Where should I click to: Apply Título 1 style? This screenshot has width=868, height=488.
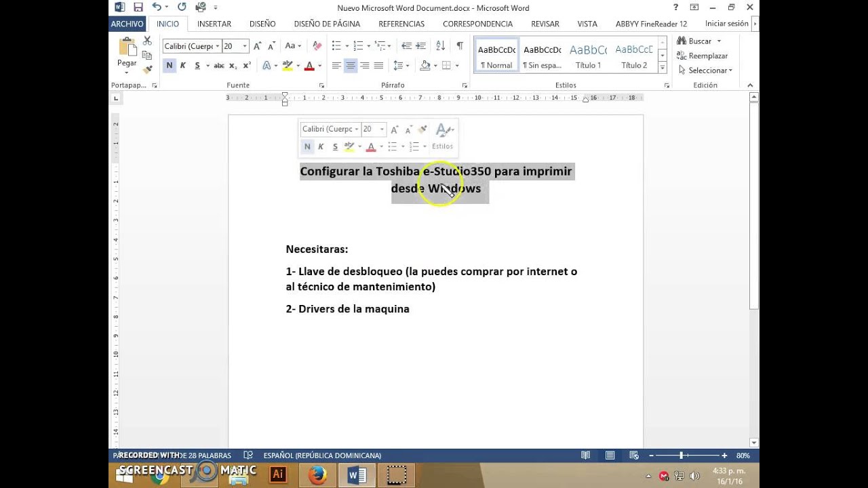tap(588, 55)
